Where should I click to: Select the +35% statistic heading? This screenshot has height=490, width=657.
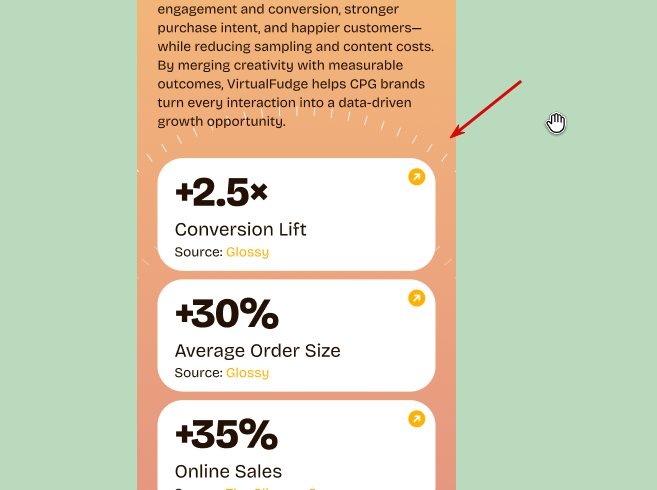coord(226,434)
